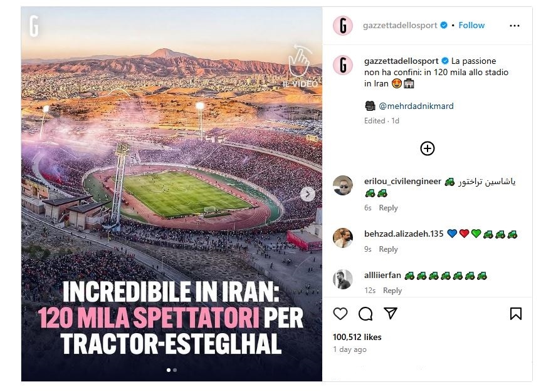View the 100,512 likes list
Screen dimensions: 541x392
[357, 337]
